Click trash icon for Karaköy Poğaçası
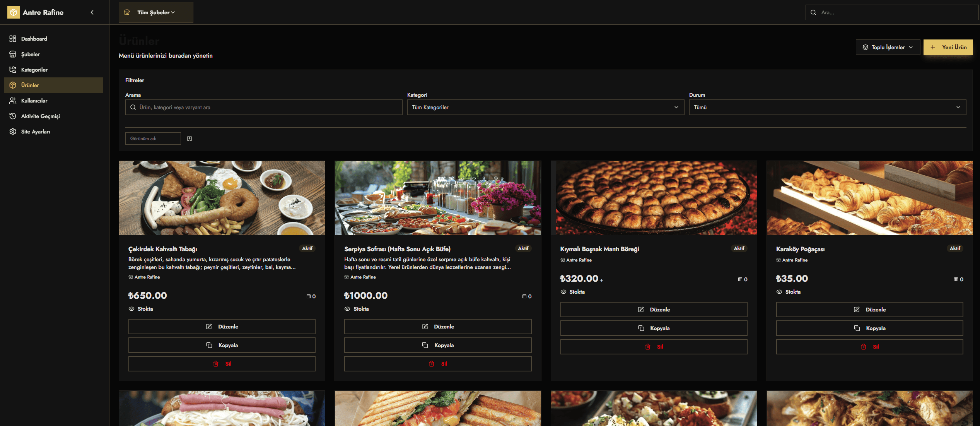Screen dimensions: 980x426 [864, 347]
